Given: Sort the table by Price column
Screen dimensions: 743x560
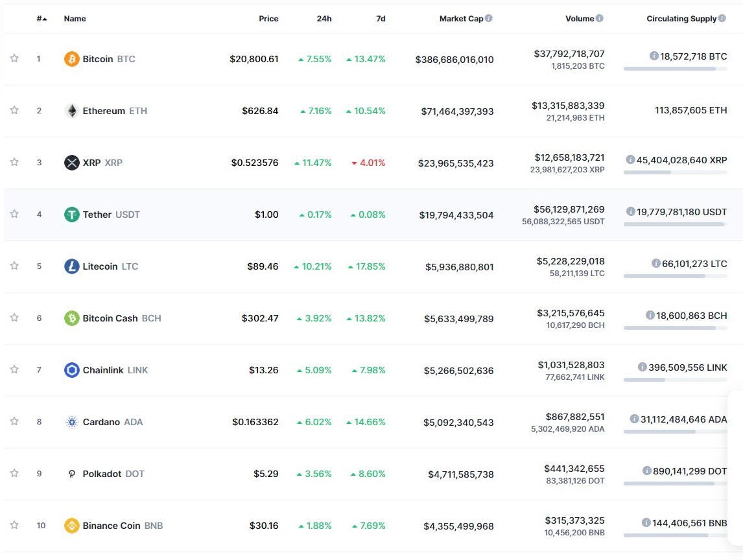Looking at the screenshot, I should (x=268, y=18).
